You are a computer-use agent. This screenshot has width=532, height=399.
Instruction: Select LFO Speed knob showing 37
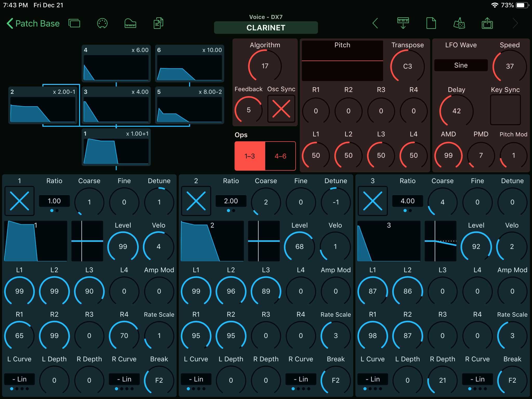click(510, 66)
